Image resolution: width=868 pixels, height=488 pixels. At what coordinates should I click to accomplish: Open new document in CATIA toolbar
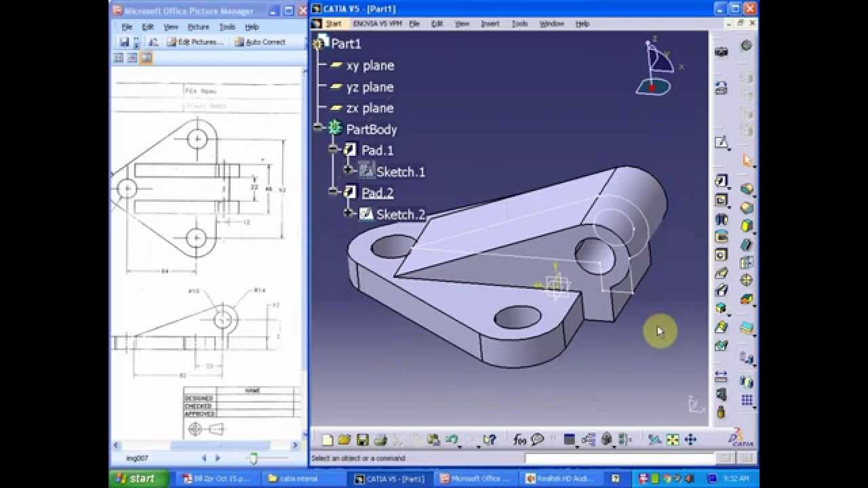tap(328, 440)
